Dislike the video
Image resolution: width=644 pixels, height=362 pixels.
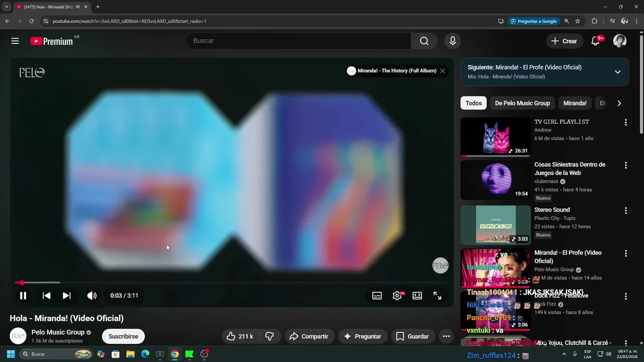pyautogui.click(x=270, y=336)
